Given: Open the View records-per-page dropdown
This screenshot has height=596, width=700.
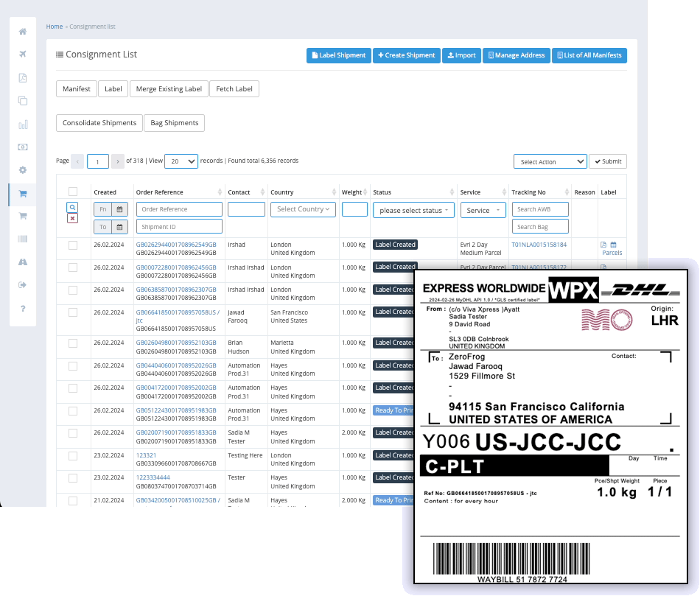Looking at the screenshot, I should [x=181, y=161].
